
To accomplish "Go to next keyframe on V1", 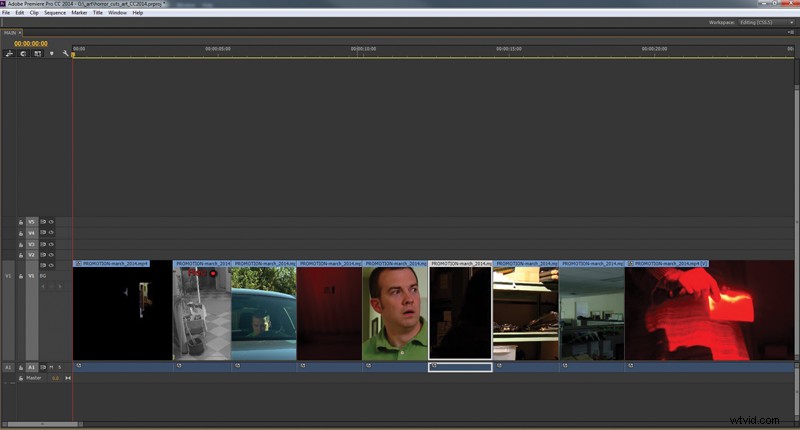I will [x=60, y=286].
